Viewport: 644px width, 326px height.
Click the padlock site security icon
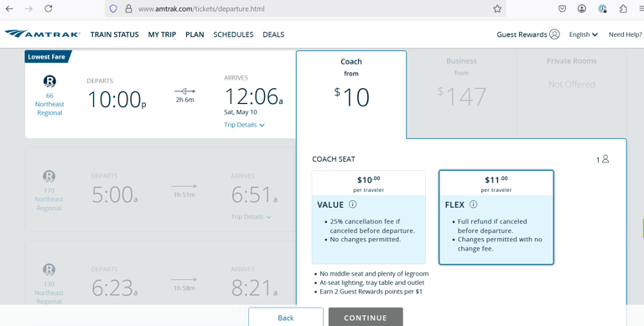(x=128, y=8)
